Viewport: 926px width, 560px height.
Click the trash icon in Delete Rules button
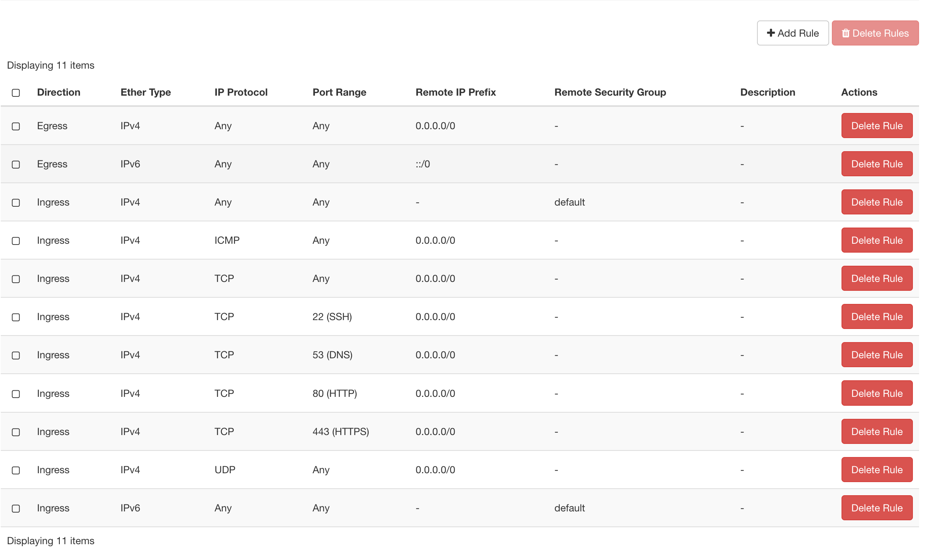pyautogui.click(x=846, y=33)
